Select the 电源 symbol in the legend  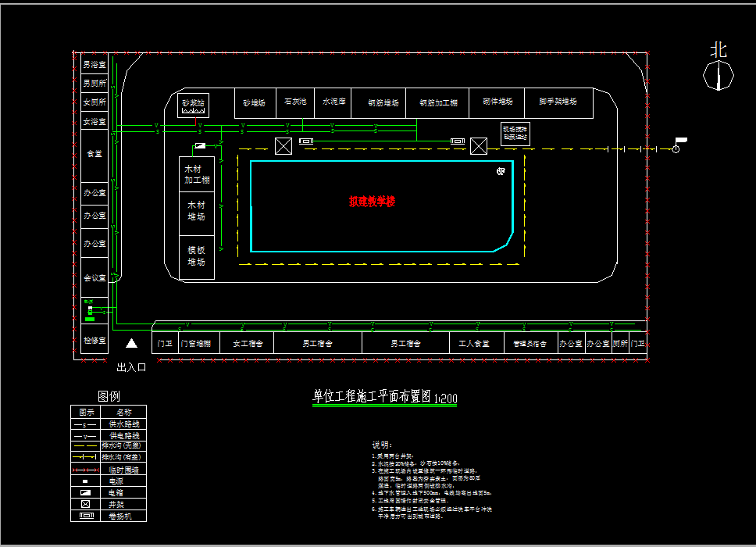pyautogui.click(x=86, y=481)
